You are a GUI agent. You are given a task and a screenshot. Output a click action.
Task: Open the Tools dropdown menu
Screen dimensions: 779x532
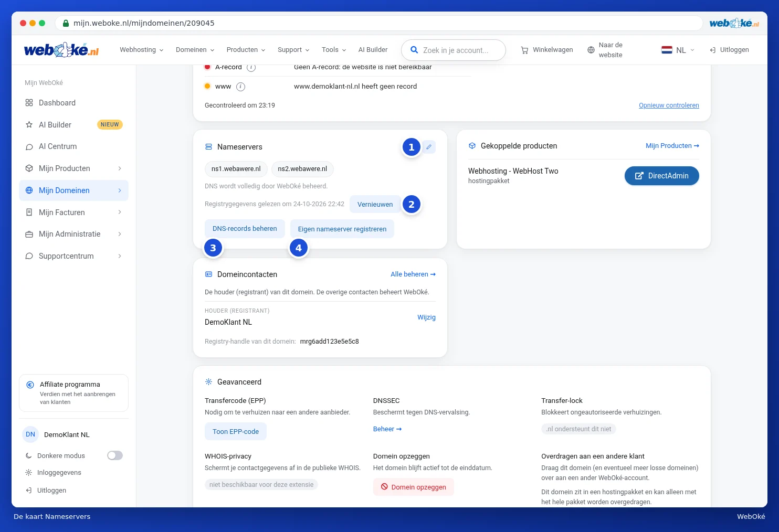334,50
